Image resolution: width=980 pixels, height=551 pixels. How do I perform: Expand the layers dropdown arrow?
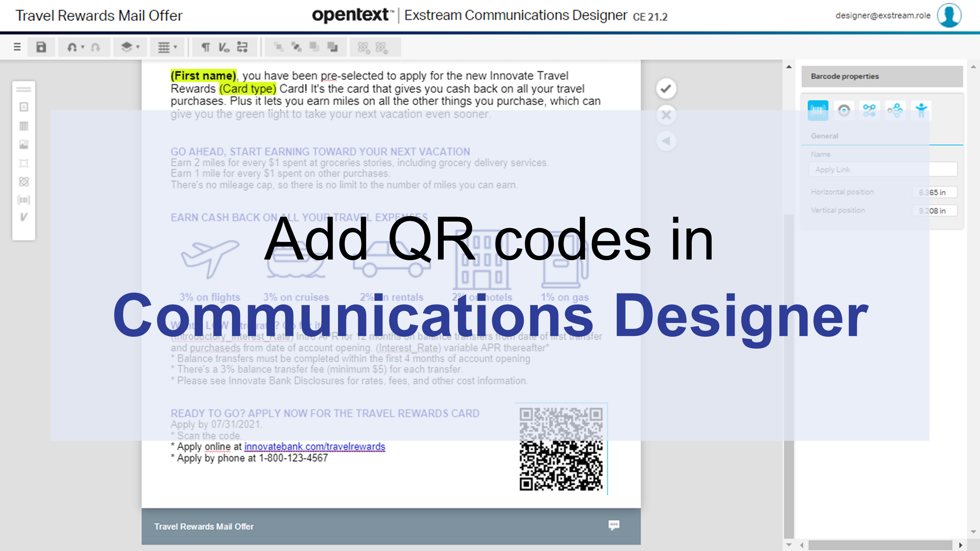(x=138, y=47)
